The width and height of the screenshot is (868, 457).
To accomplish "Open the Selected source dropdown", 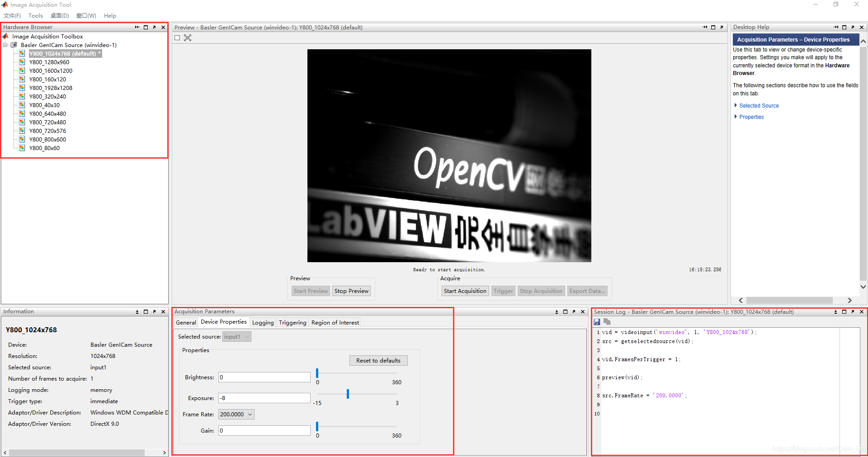I will [237, 337].
